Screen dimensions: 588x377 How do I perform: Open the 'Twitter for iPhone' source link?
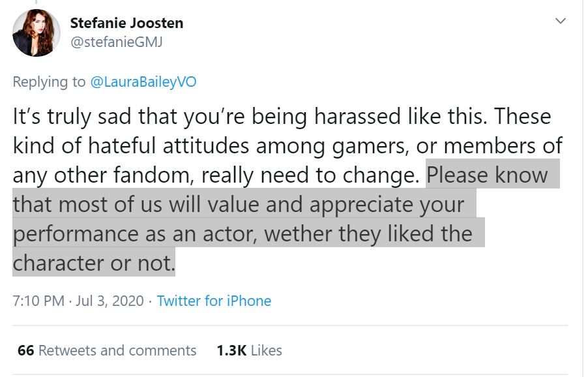point(214,301)
